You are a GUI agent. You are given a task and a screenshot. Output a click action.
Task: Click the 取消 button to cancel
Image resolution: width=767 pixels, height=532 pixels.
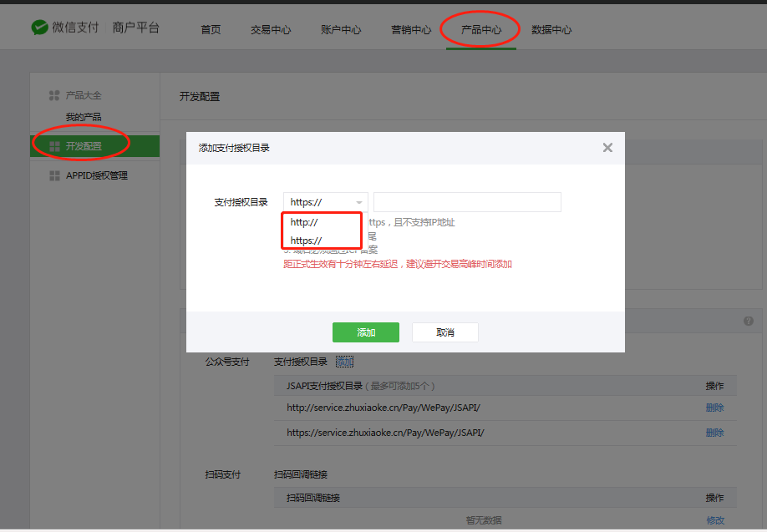[x=444, y=332]
